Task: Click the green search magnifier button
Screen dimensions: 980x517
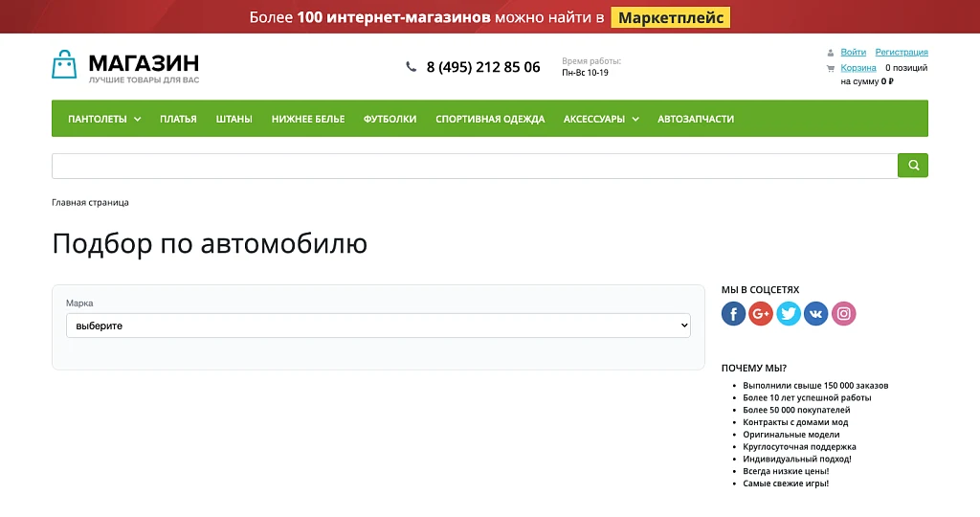Action: 912,166
